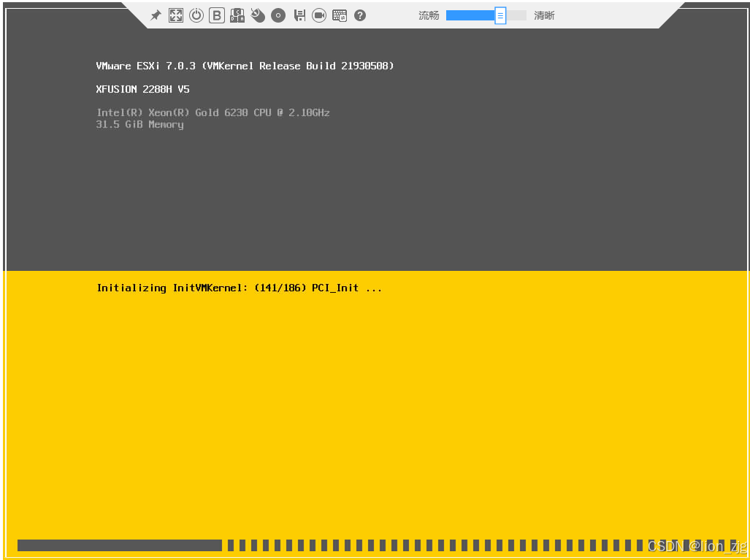
Task: Open the virtual CD/DVD icon
Action: coord(278,15)
